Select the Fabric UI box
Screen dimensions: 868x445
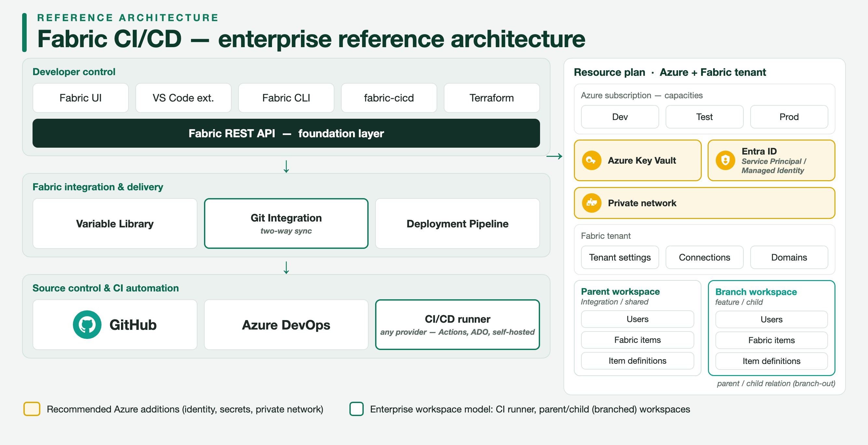click(x=81, y=98)
